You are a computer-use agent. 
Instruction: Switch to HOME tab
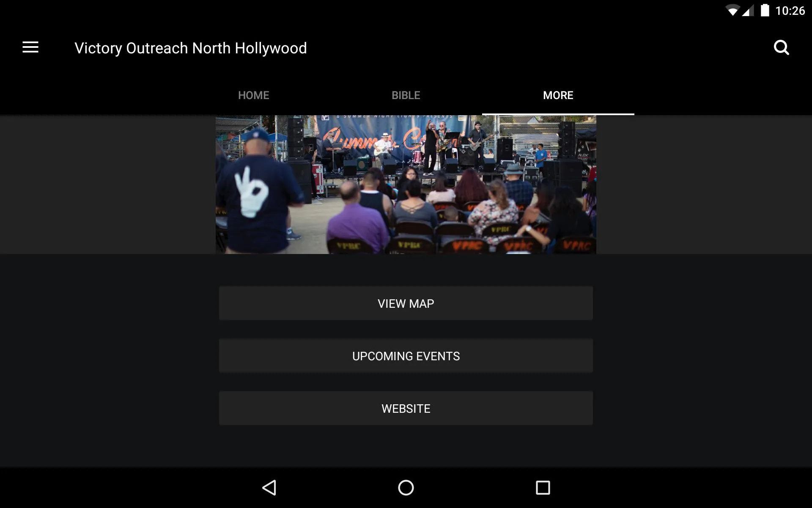pyautogui.click(x=254, y=95)
